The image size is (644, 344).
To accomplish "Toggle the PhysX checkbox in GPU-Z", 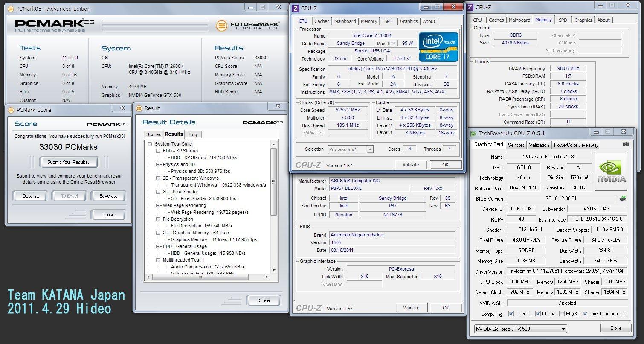I will [x=561, y=314].
